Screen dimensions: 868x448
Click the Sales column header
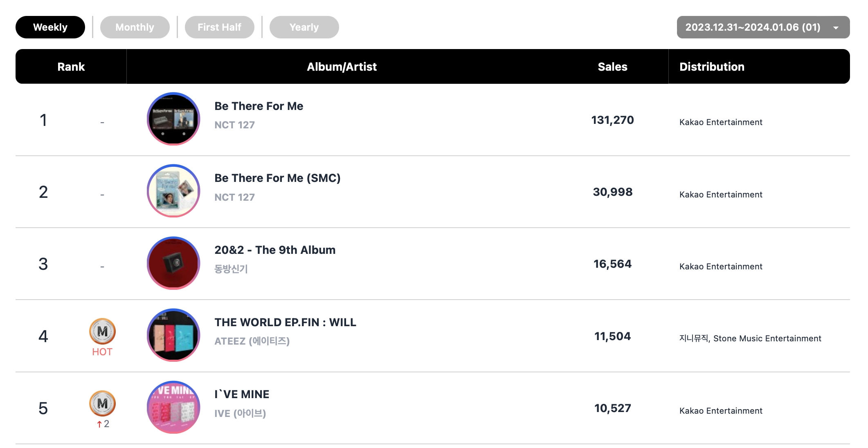(612, 67)
